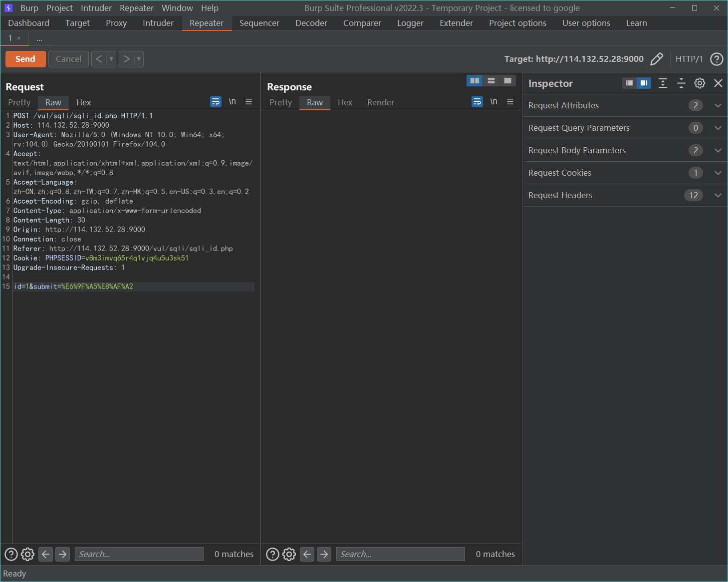Open Request search settings gear

[27, 554]
